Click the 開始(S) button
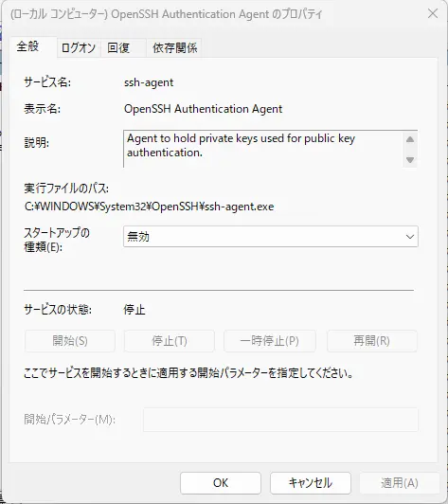Screen dimensions: 448x504 [x=70, y=341]
